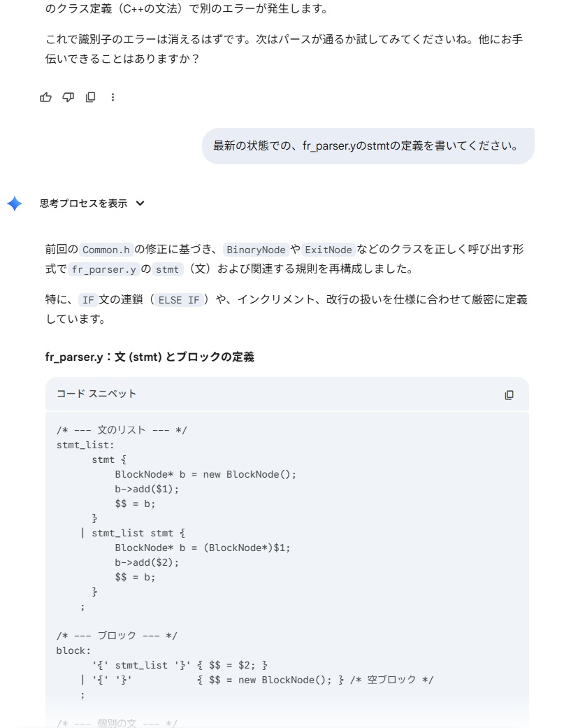Expand the chevron beside 思考プロセスを表示
The height and width of the screenshot is (728, 571).
(x=140, y=204)
